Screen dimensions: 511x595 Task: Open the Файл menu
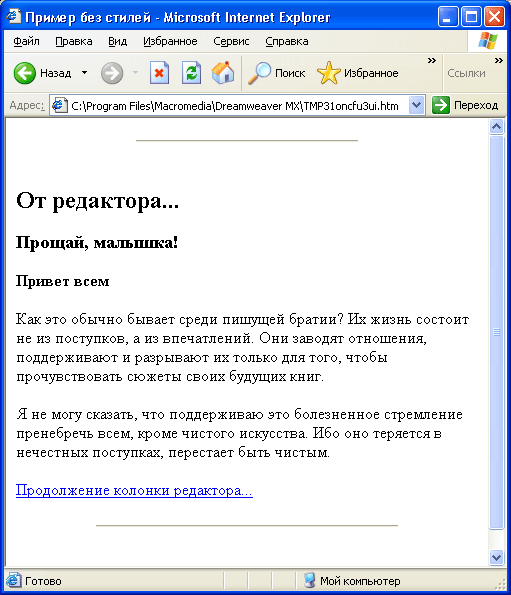coord(26,41)
